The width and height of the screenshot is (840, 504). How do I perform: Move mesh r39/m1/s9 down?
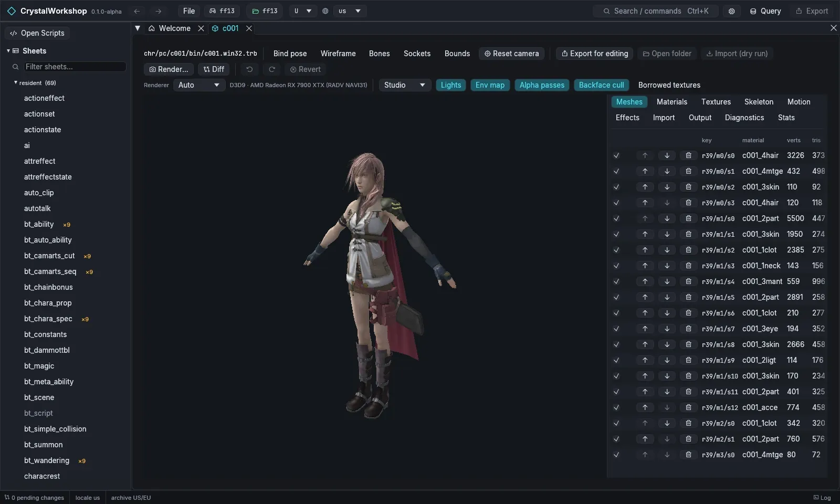coord(667,360)
